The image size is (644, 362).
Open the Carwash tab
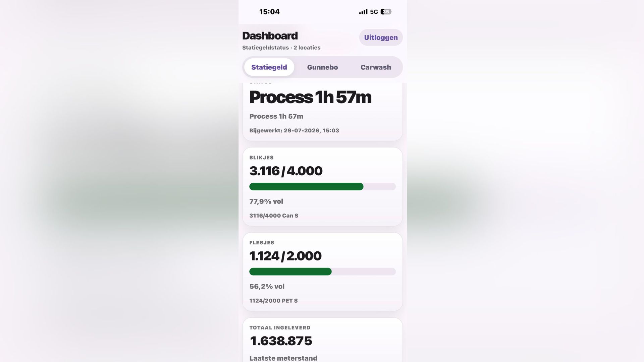pyautogui.click(x=376, y=67)
